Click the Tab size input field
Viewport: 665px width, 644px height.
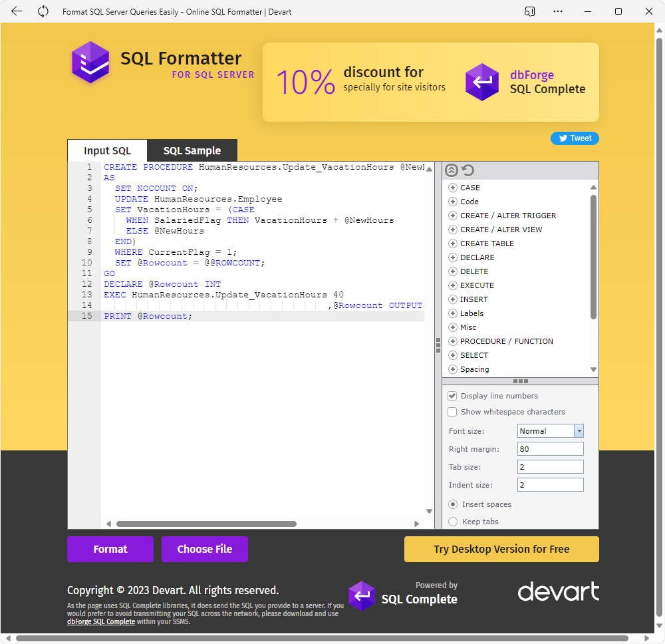click(551, 467)
